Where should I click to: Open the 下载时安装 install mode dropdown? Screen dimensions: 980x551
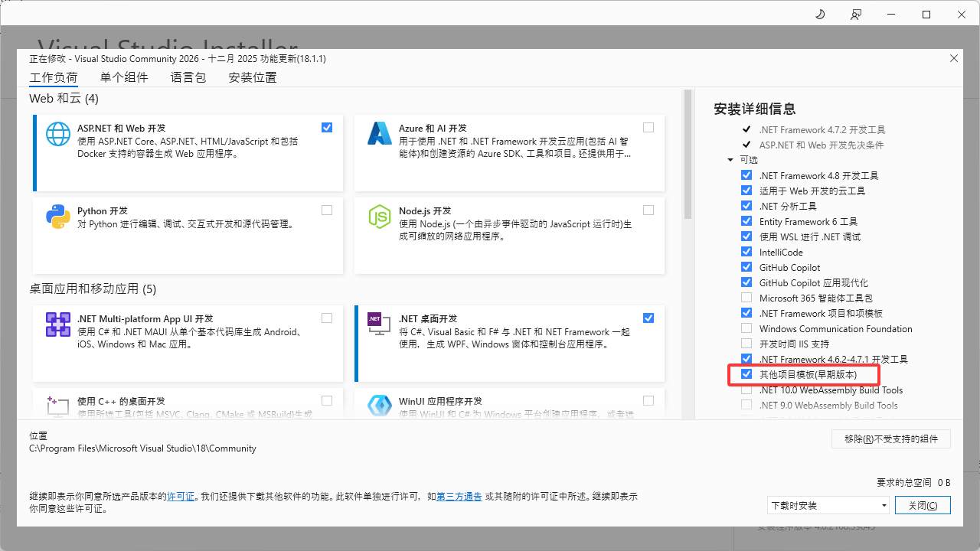pos(828,505)
